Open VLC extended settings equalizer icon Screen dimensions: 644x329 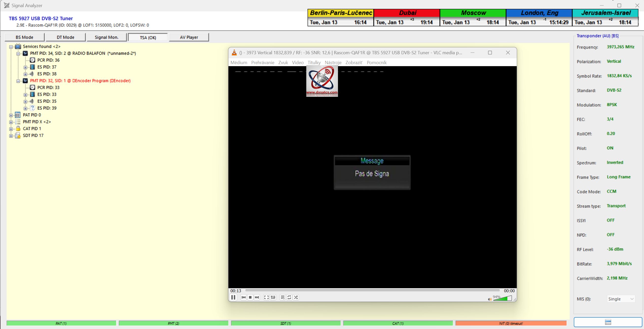click(273, 297)
